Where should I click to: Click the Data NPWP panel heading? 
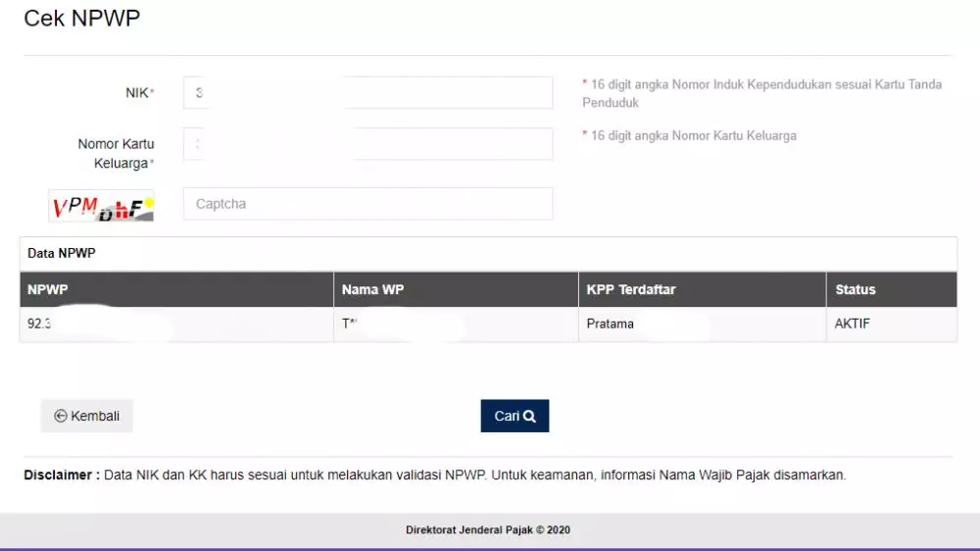click(62, 253)
